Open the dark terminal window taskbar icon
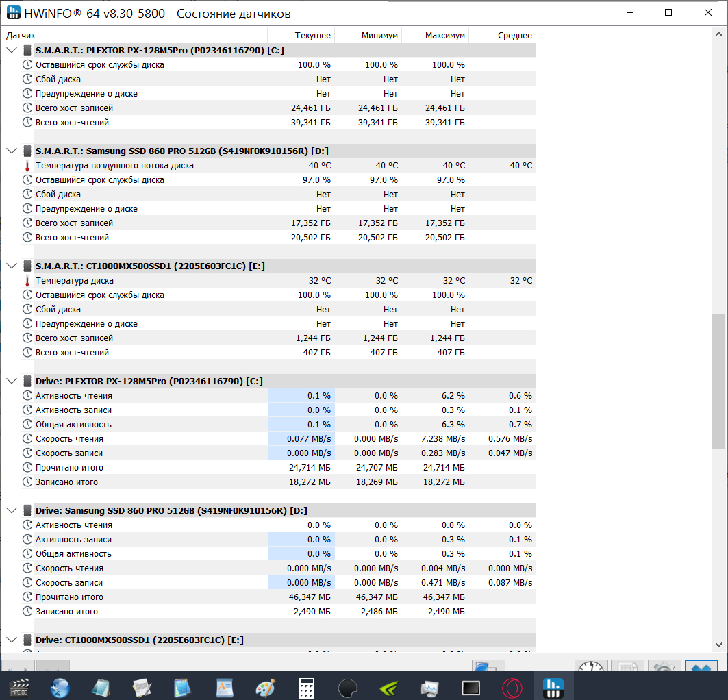728x700 pixels. (470, 688)
